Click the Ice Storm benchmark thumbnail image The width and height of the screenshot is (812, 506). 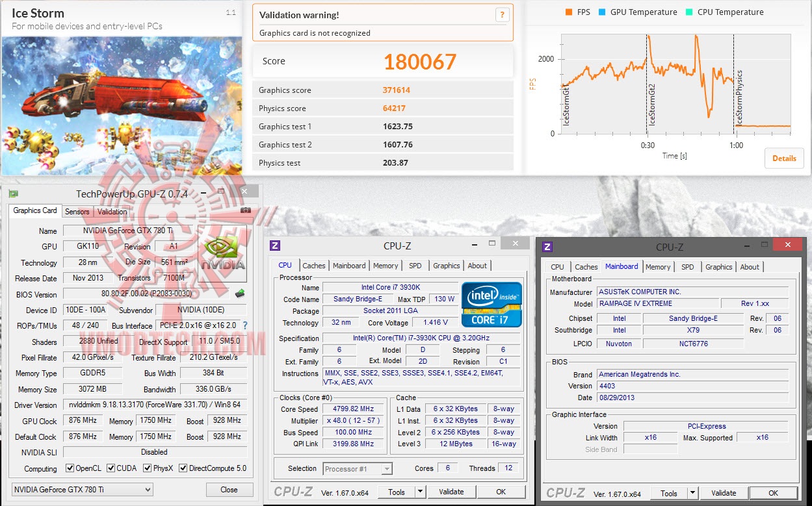[x=122, y=106]
